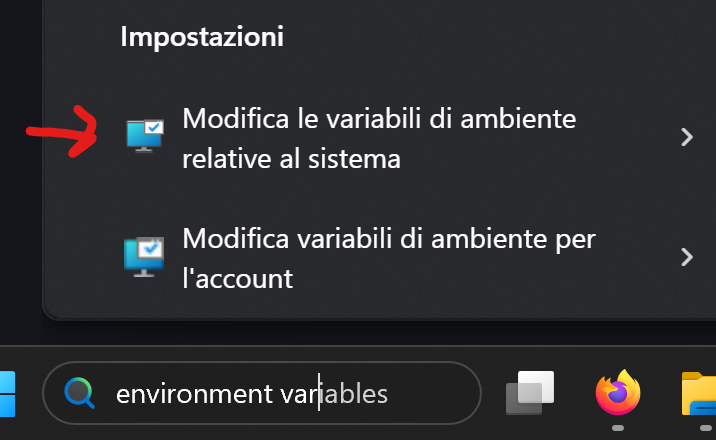
Task: Open Task View from the taskbar
Action: pos(530,392)
